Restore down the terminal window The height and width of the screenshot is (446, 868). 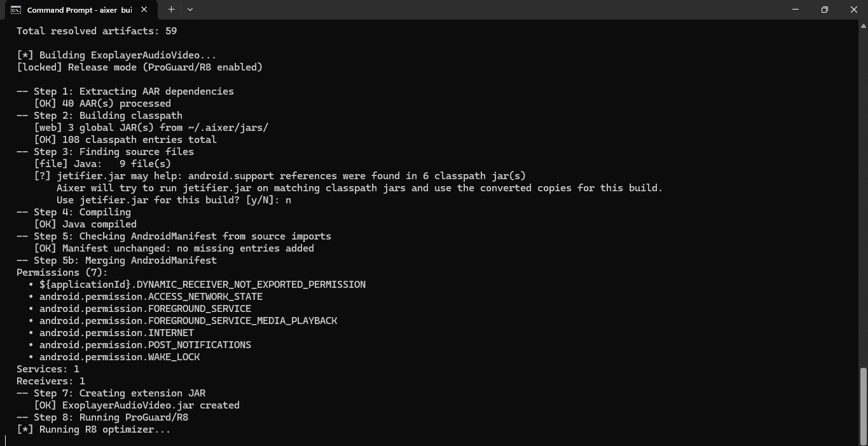[x=825, y=10]
